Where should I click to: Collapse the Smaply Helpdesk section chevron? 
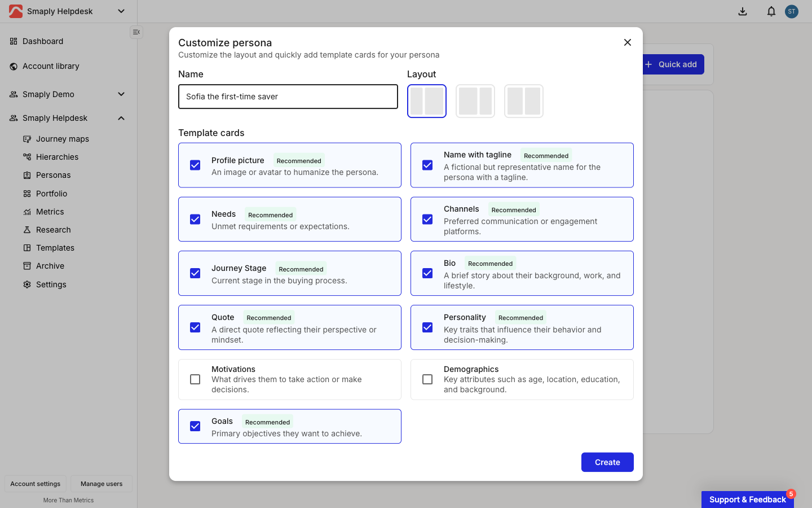[121, 118]
